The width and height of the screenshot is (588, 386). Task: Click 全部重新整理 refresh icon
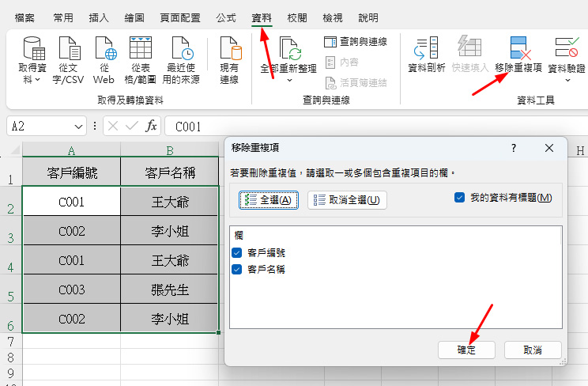point(290,48)
